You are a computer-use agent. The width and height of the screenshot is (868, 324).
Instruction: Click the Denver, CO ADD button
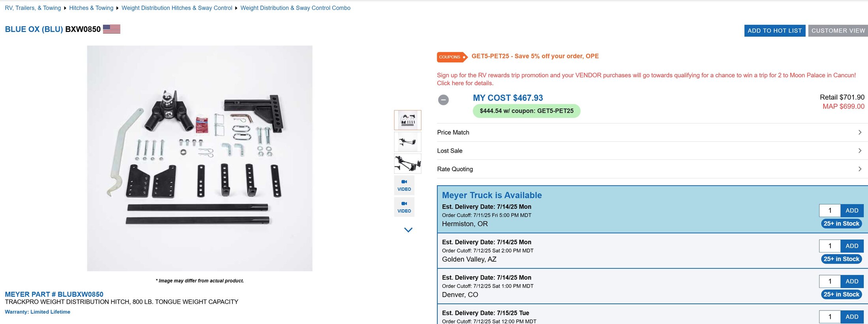point(852,281)
